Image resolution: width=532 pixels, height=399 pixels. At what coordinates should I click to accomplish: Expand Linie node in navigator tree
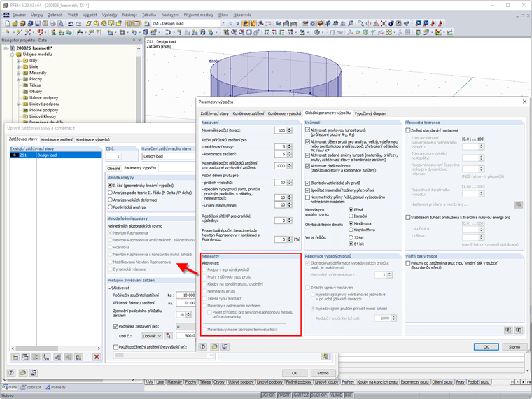pos(19,66)
